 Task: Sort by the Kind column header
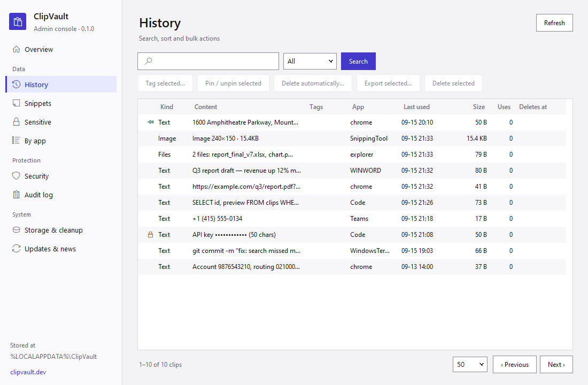[166, 107]
